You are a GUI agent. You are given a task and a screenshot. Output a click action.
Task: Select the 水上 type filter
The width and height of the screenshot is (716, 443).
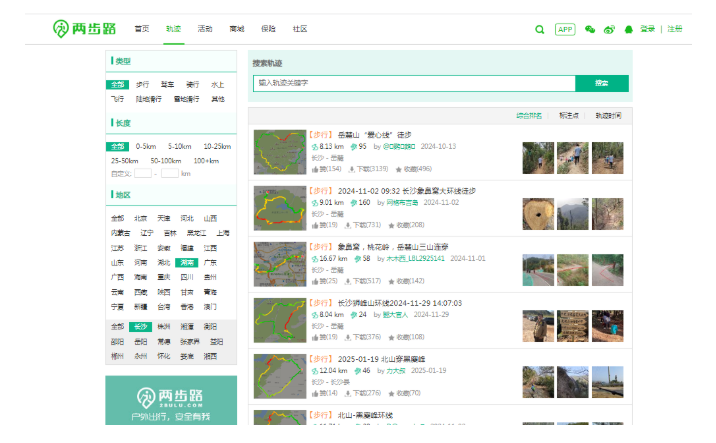217,84
